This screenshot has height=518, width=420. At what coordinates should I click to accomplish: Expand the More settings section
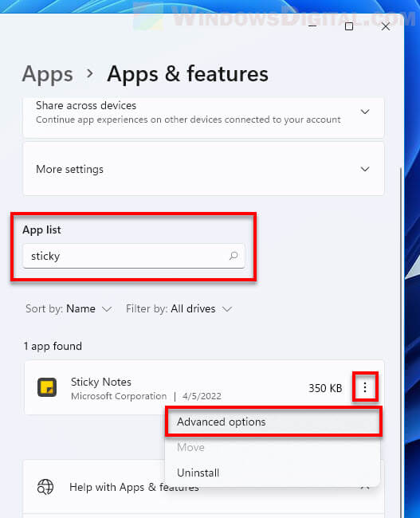(365, 169)
